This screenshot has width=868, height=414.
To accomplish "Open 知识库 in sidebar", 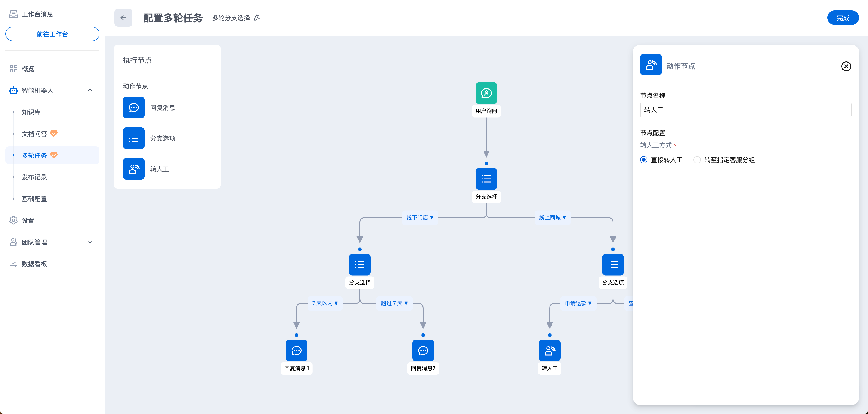I will (x=31, y=112).
